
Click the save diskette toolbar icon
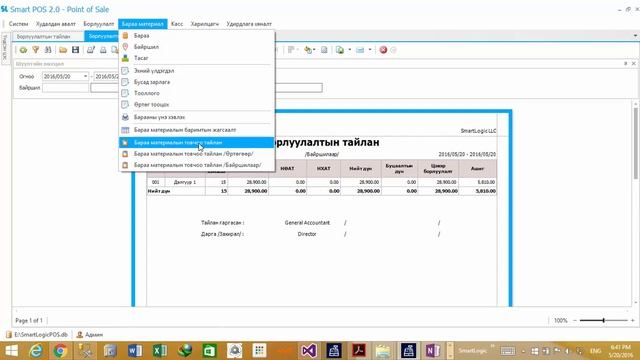(x=76, y=50)
